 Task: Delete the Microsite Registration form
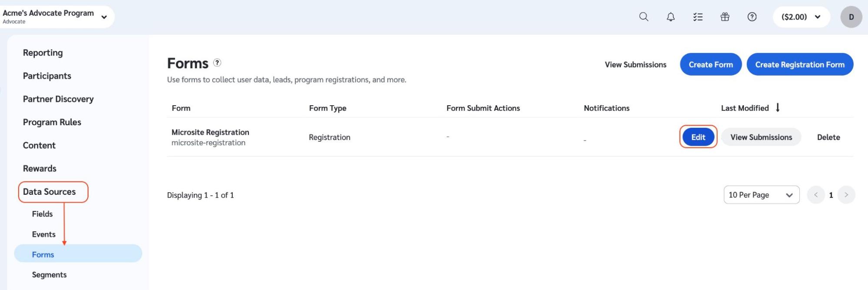click(x=828, y=137)
